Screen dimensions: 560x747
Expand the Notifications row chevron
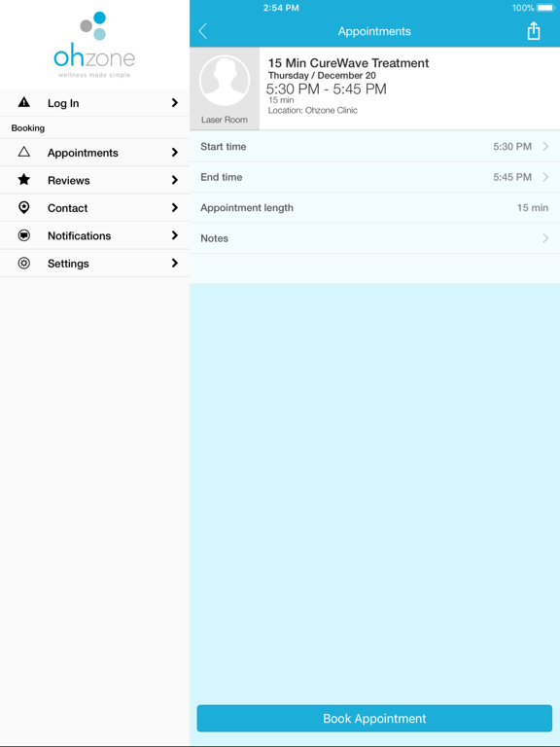pos(175,234)
